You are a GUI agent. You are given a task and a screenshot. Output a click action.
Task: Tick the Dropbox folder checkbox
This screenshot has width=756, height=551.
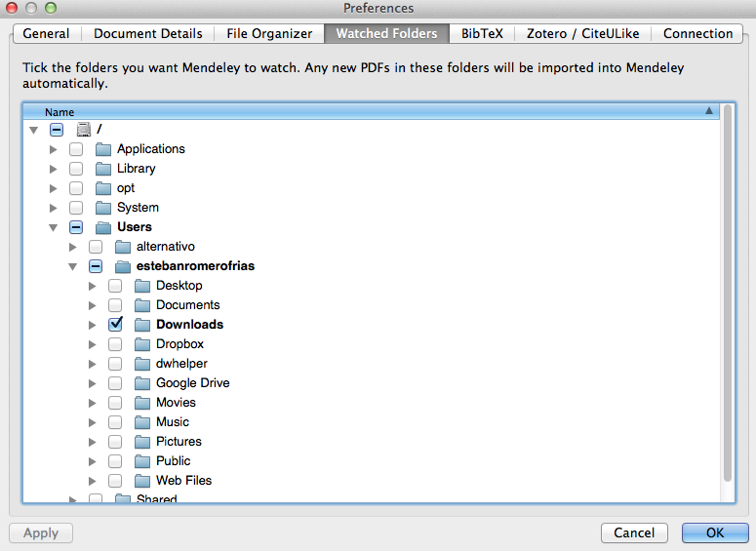pos(115,344)
